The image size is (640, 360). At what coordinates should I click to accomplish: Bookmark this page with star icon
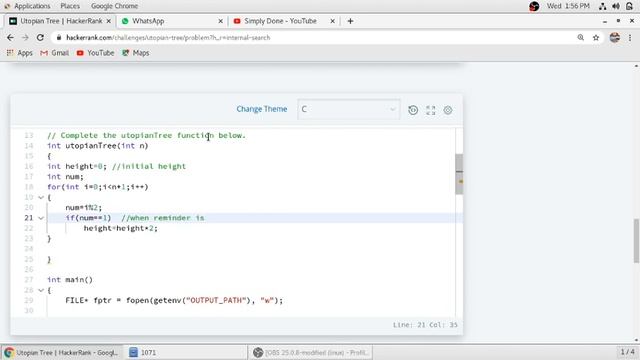point(596,38)
